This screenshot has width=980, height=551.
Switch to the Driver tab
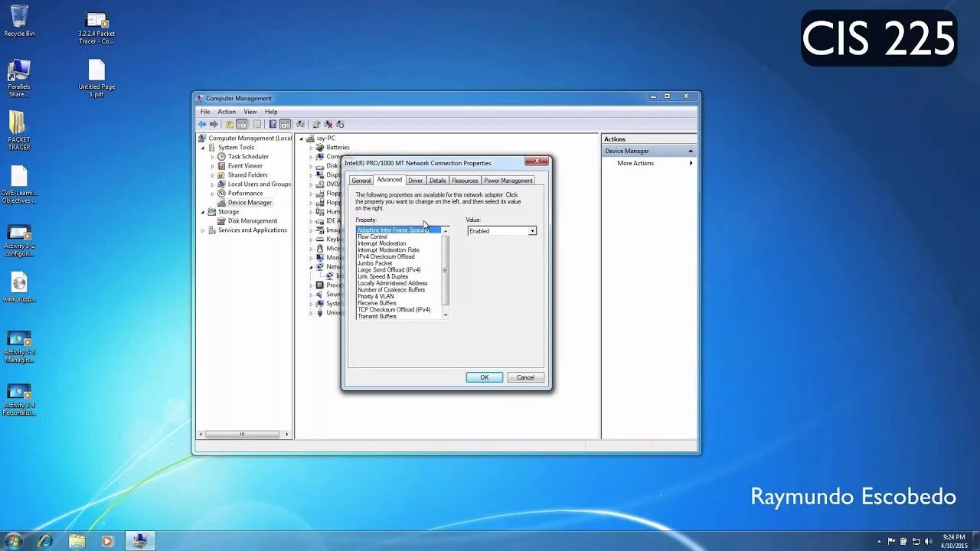[415, 181]
